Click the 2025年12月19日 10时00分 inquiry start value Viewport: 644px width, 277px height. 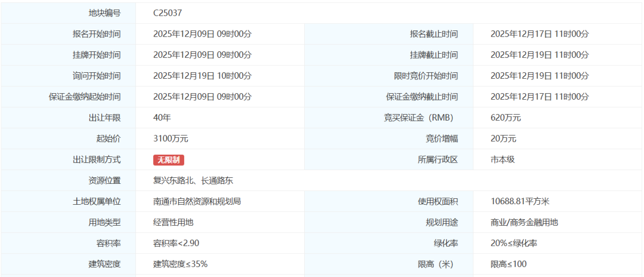click(x=202, y=76)
